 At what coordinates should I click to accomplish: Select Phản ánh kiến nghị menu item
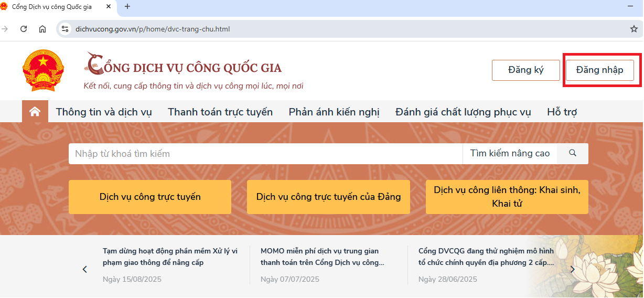point(334,112)
